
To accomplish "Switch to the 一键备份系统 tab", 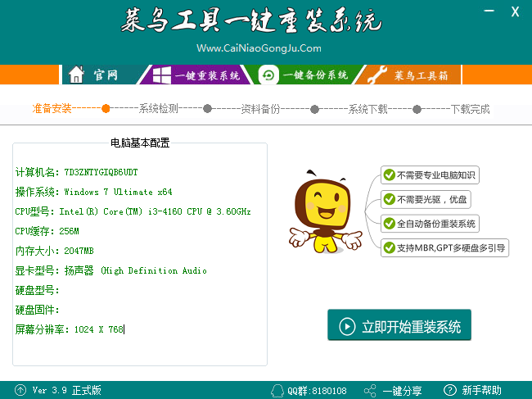I will [306, 75].
